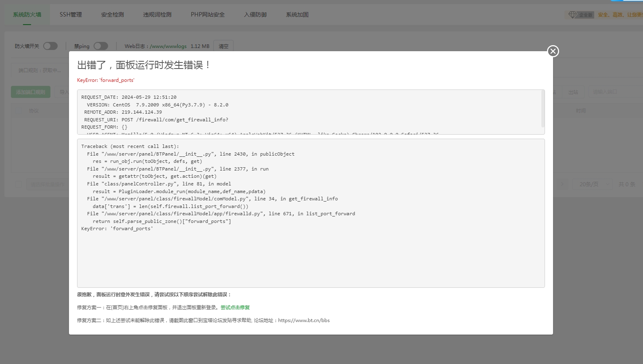Click the 添加端口规则 button
This screenshot has height=364, width=643.
(x=31, y=92)
